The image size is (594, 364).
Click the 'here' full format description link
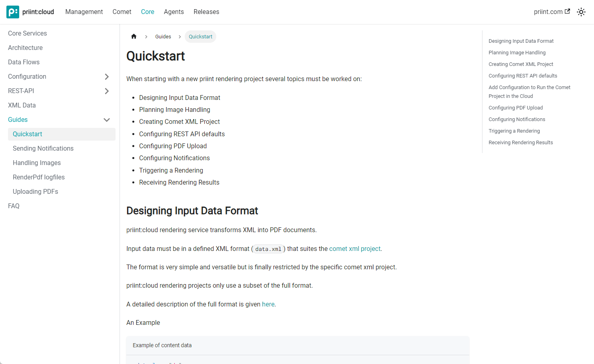(x=268, y=304)
